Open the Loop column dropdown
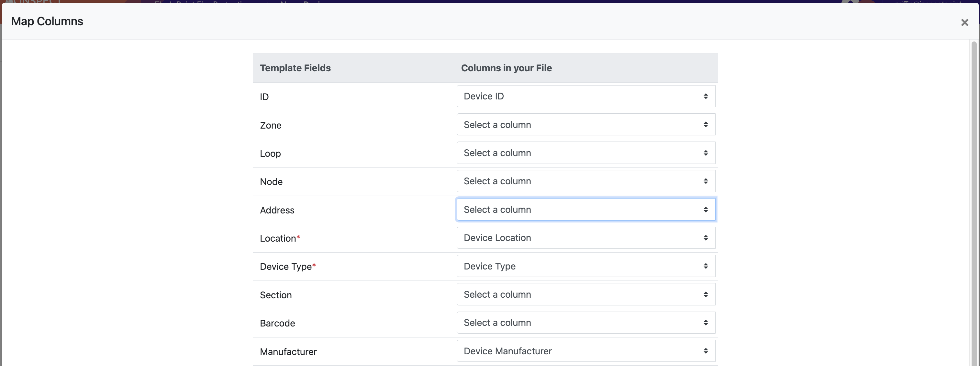The image size is (980, 366). coord(586,153)
